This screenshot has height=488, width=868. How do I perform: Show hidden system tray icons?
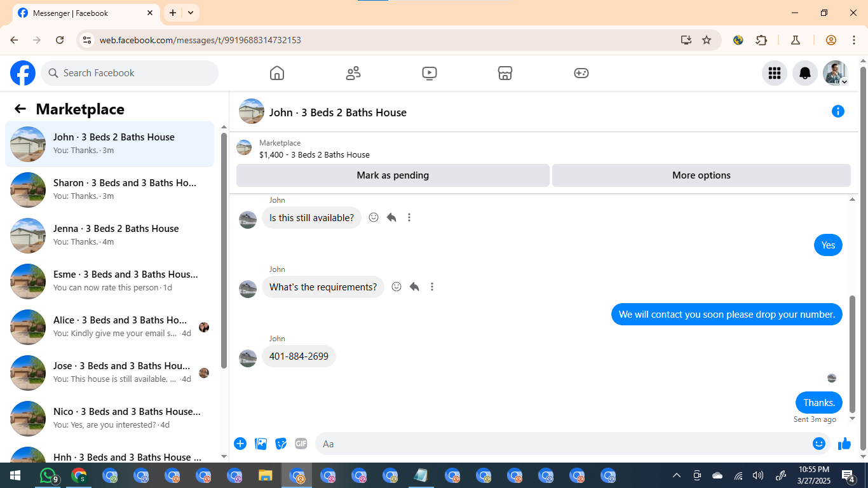677,475
